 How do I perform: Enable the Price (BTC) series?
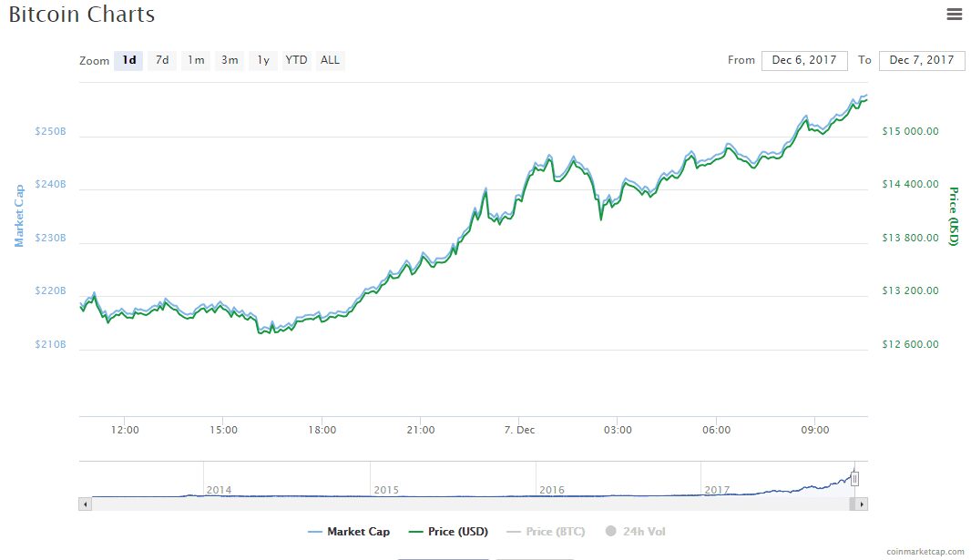pyautogui.click(x=546, y=532)
